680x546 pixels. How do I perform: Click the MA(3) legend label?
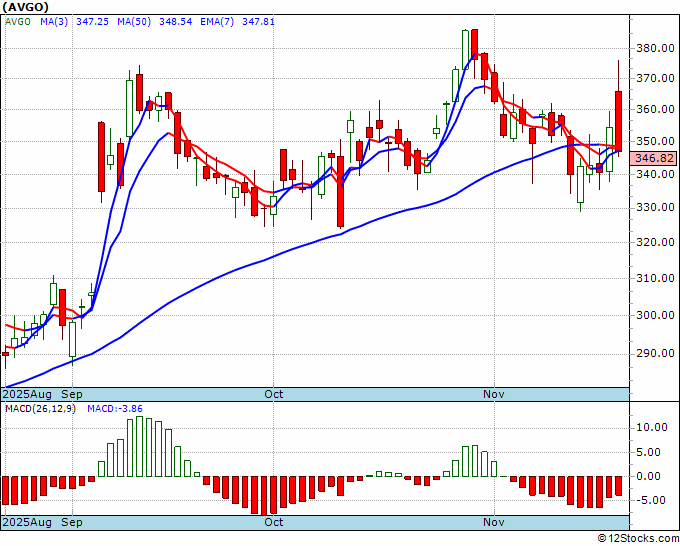(x=54, y=21)
